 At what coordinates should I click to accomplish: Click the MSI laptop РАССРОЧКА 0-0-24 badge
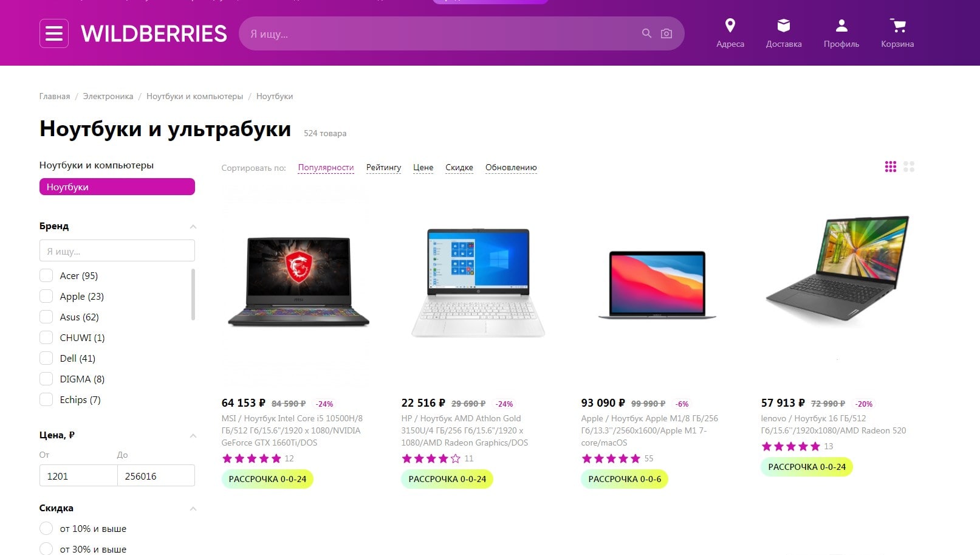click(x=267, y=479)
